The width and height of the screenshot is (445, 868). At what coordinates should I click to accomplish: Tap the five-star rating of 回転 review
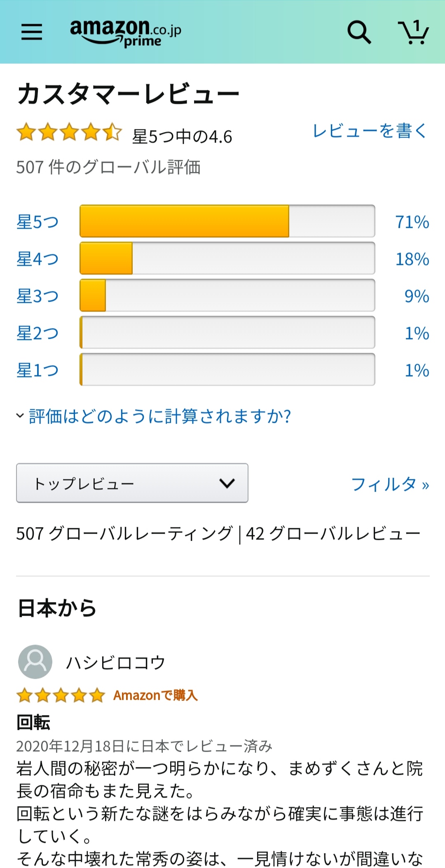point(61,695)
